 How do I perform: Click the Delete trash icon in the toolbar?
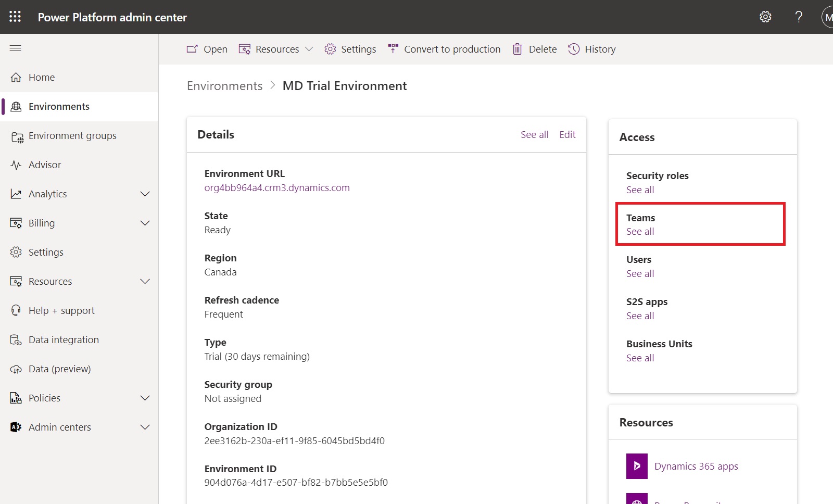[x=517, y=48]
